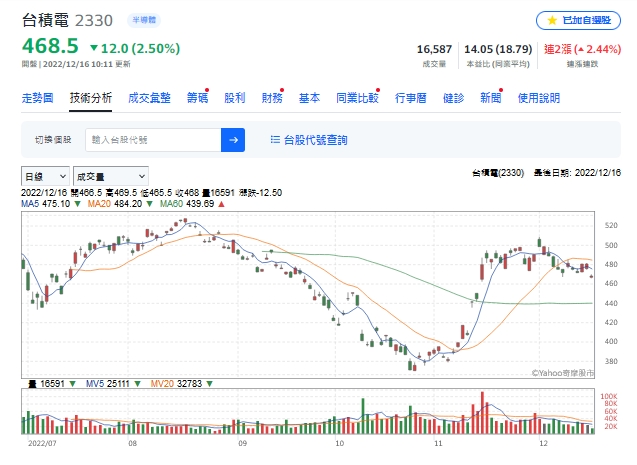Click the 已加自選股 button
This screenshot has height=465, width=637.
pyautogui.click(x=578, y=20)
